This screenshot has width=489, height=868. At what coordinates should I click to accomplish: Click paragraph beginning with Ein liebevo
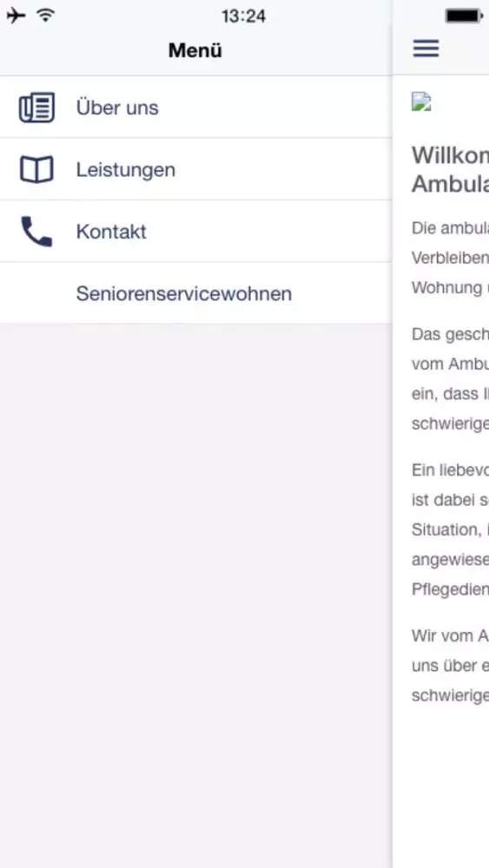click(x=450, y=529)
